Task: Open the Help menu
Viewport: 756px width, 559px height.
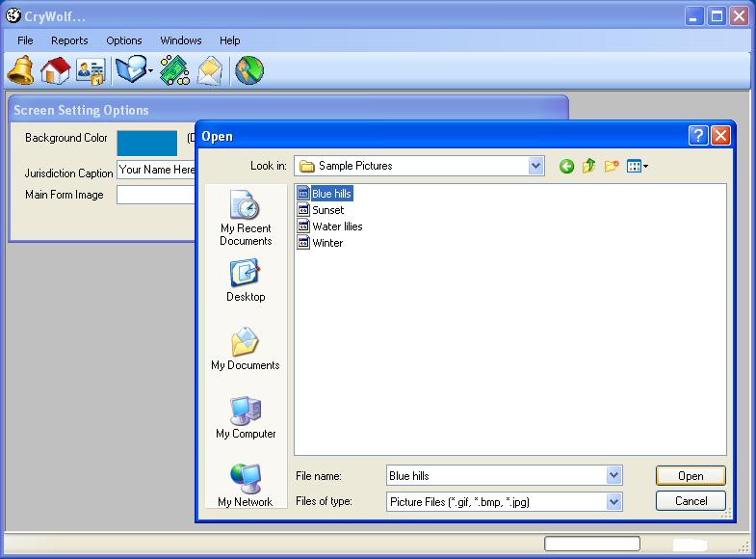Action: (x=229, y=40)
